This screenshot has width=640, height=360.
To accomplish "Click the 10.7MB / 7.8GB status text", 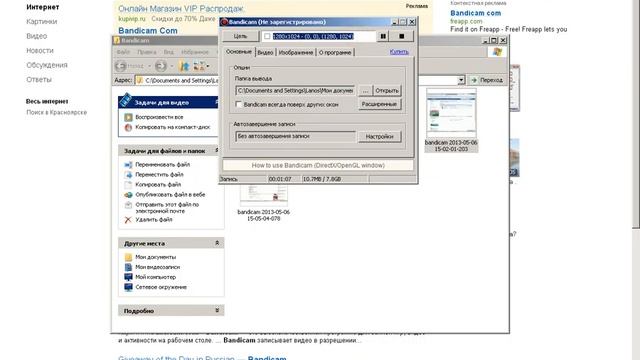I will click(322, 179).
